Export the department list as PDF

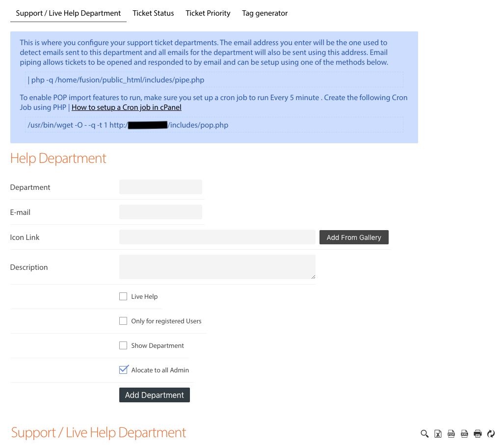pyautogui.click(x=451, y=434)
